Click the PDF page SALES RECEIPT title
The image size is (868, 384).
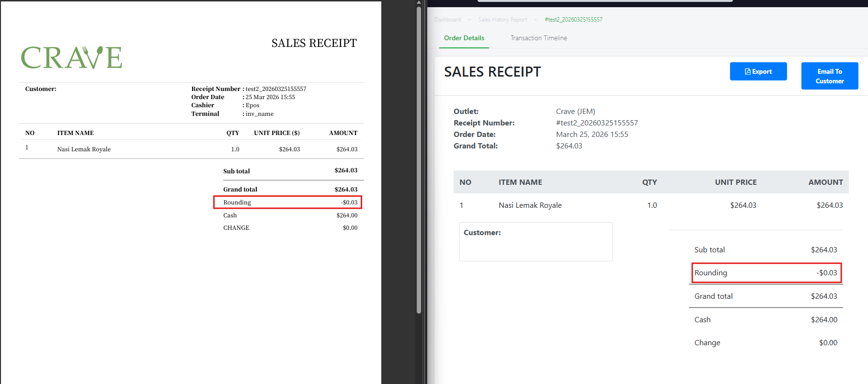coord(314,43)
